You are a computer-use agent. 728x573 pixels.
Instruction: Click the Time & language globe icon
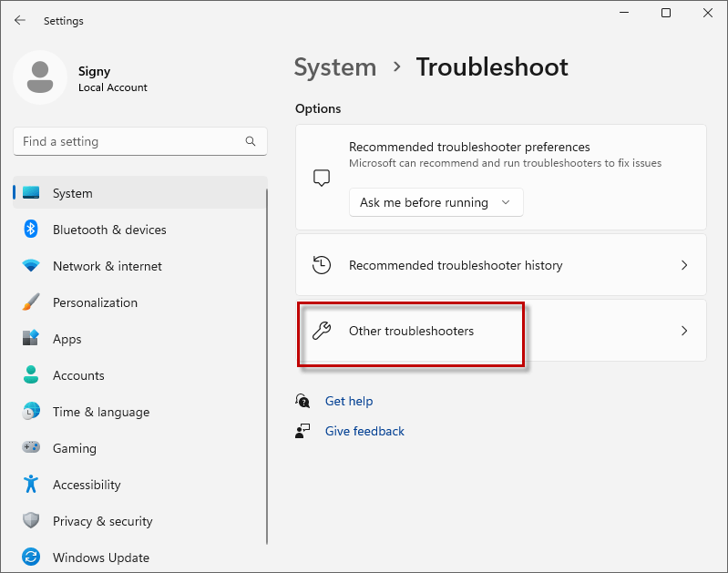pyautogui.click(x=31, y=412)
